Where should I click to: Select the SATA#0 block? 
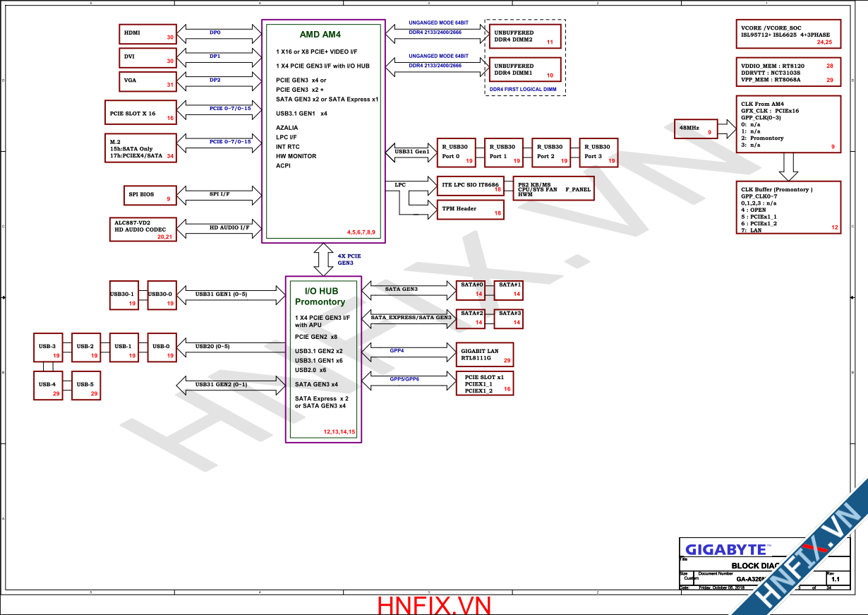(x=471, y=289)
